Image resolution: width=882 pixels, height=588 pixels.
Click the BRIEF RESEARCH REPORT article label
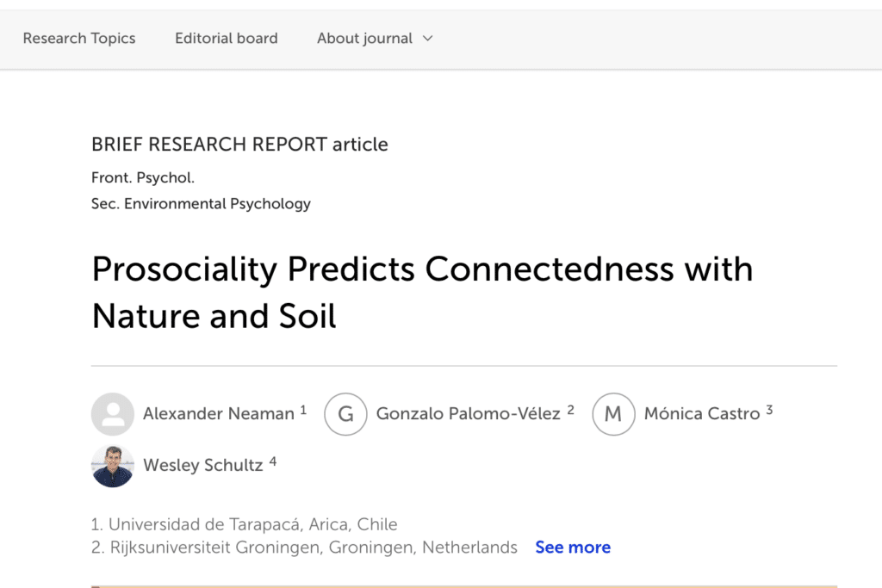(239, 145)
